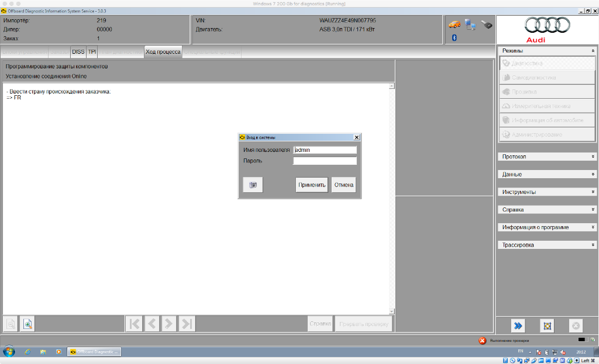Switch to the TPI tab
Image resolution: width=599 pixels, height=364 pixels.
click(92, 51)
